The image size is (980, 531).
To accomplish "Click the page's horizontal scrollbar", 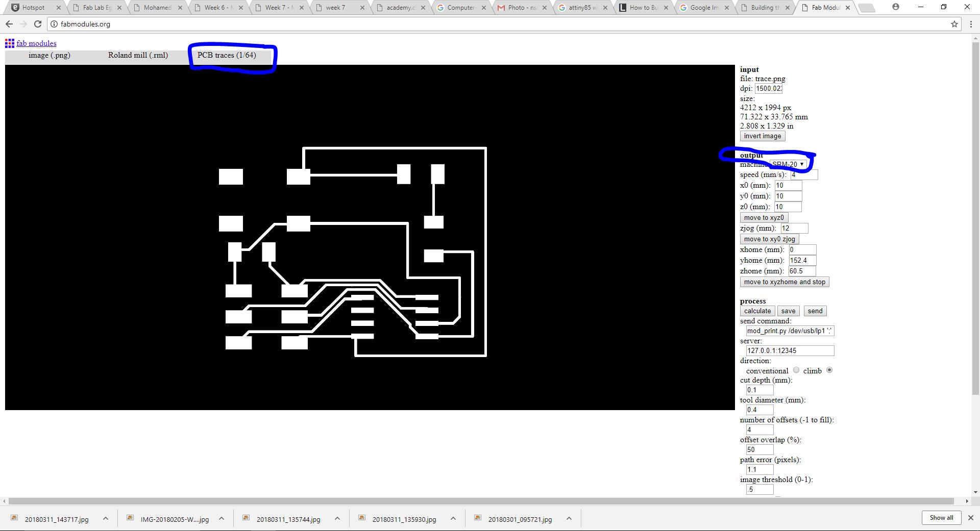I will pyautogui.click(x=481, y=501).
